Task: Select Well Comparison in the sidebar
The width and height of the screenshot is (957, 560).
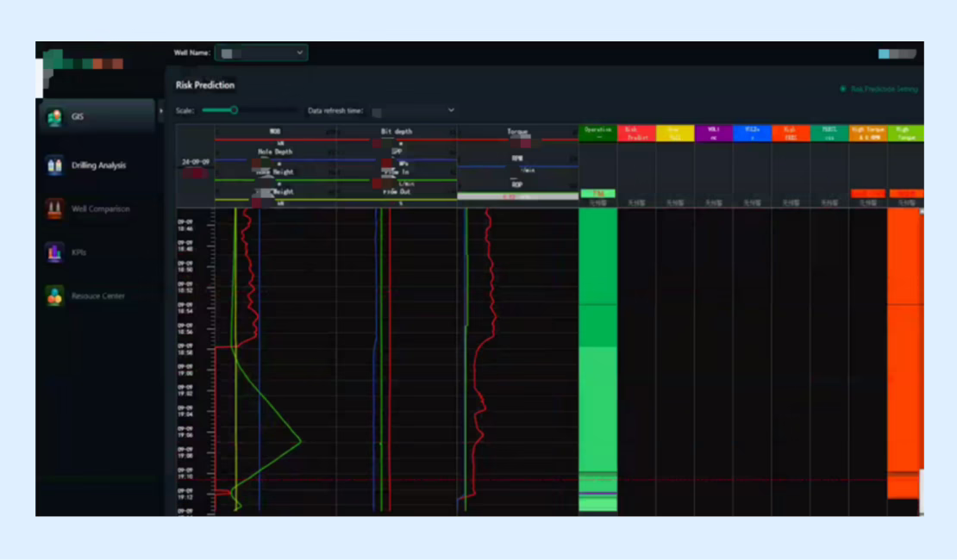Action: [x=101, y=208]
